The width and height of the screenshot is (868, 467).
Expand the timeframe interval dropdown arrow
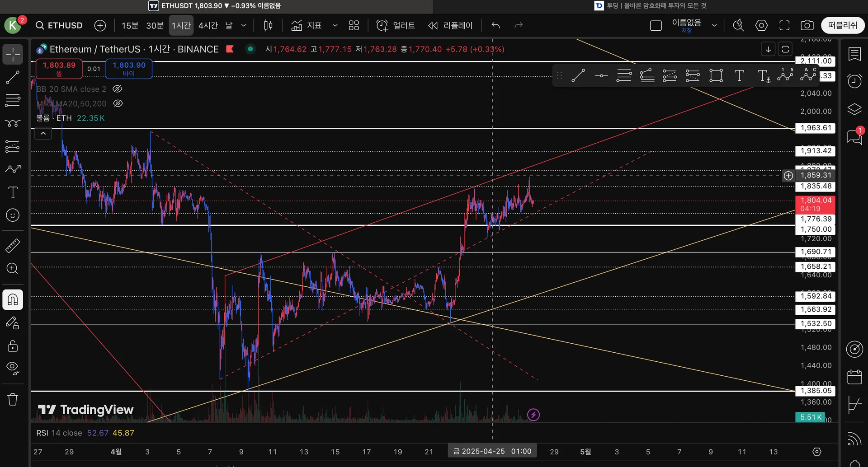[244, 25]
